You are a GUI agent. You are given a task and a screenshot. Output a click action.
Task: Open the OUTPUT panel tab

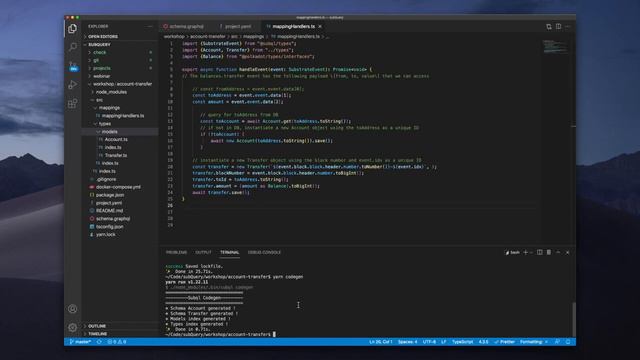[x=203, y=253]
